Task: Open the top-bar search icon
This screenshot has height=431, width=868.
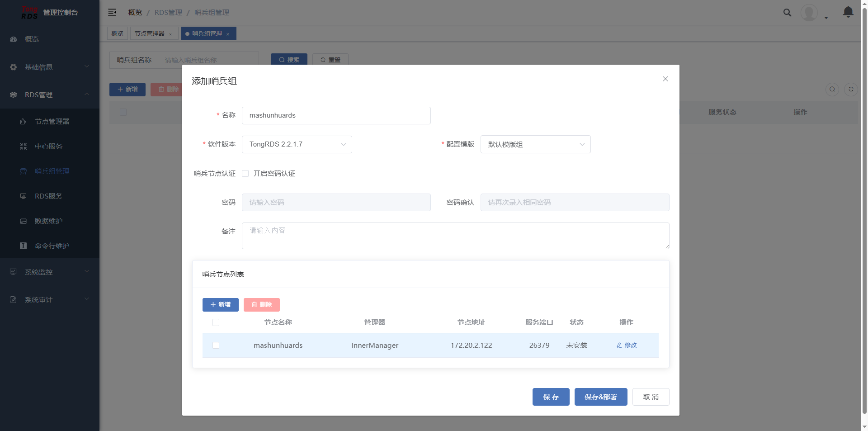Action: coord(787,13)
